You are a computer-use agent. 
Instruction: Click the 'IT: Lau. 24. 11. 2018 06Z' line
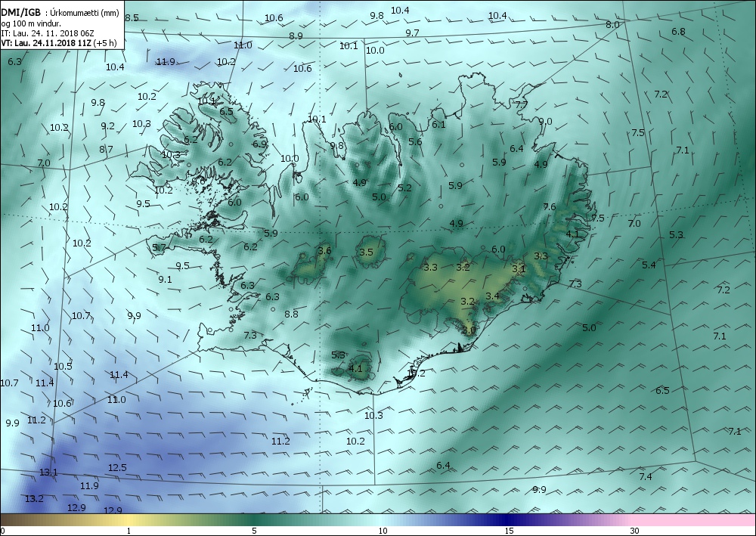[47, 33]
